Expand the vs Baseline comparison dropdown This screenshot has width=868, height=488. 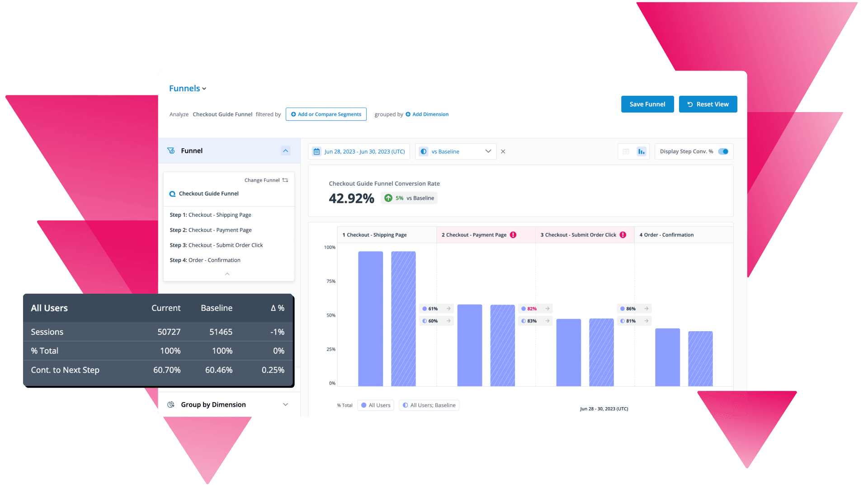(488, 151)
